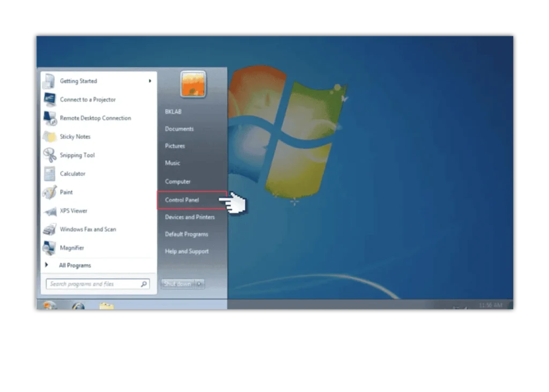Open Control Panel
Image resolution: width=549 pixels, height=392 pixels.
tap(192, 200)
